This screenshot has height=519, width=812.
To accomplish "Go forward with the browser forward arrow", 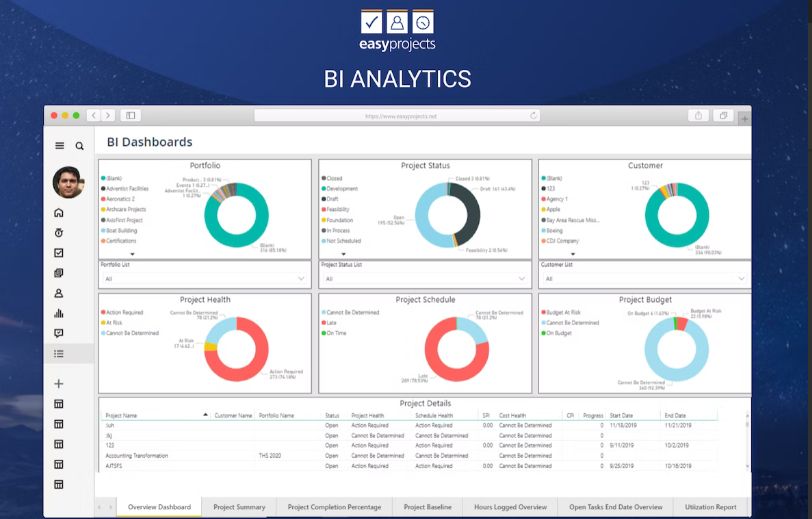I will point(108,115).
